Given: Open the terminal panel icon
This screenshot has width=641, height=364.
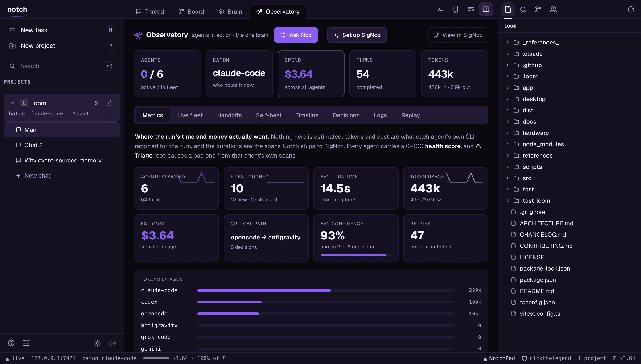Looking at the screenshot, I should point(440,9).
